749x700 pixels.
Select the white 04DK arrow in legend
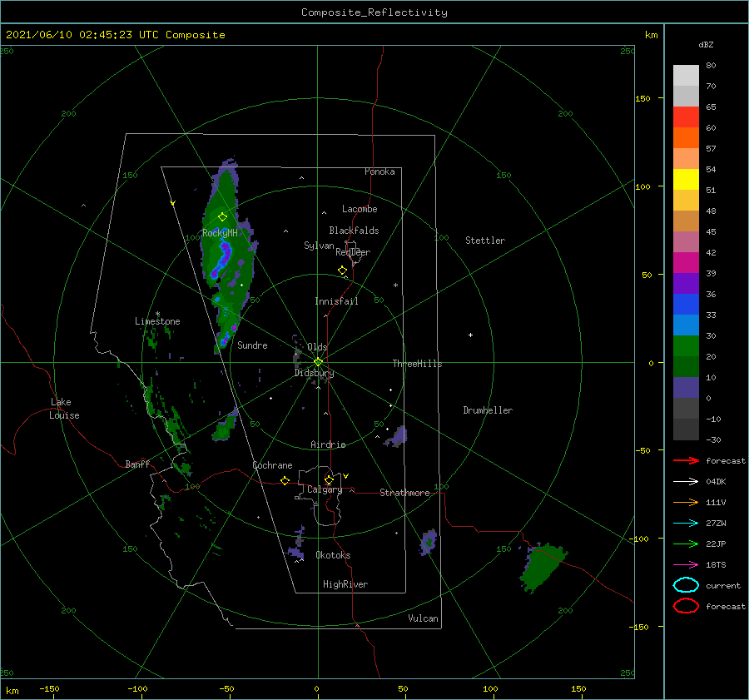[x=686, y=481]
